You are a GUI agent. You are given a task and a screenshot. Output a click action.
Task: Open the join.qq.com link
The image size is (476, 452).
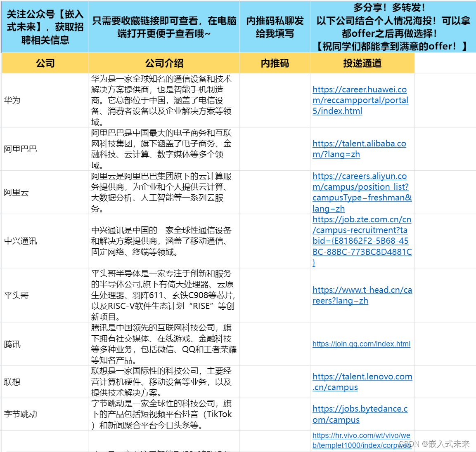[361, 344]
